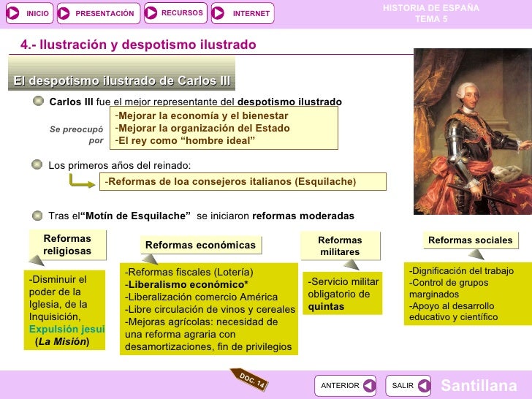Click the PRESENTACIÓN play arrow icon
This screenshot has width=532, height=399.
pyautogui.click(x=64, y=13)
